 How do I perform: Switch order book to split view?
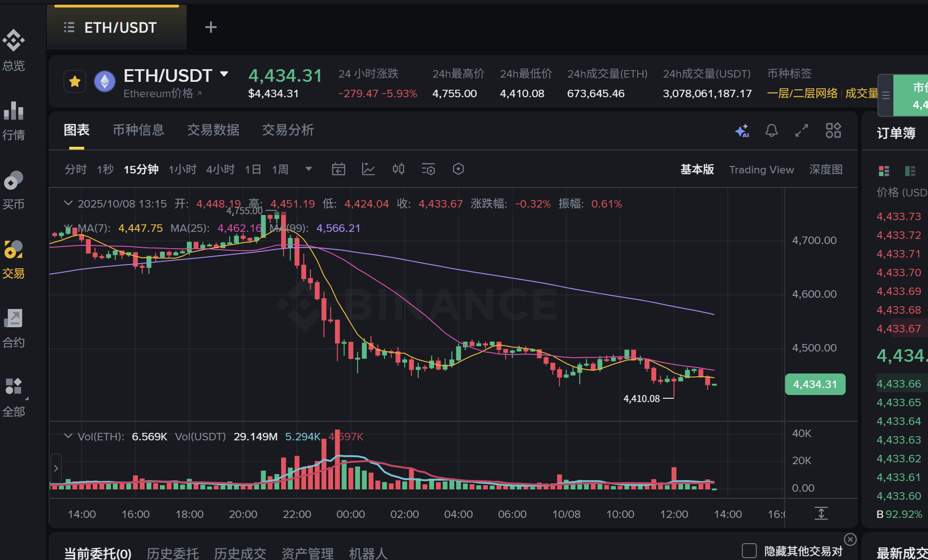pos(884,171)
